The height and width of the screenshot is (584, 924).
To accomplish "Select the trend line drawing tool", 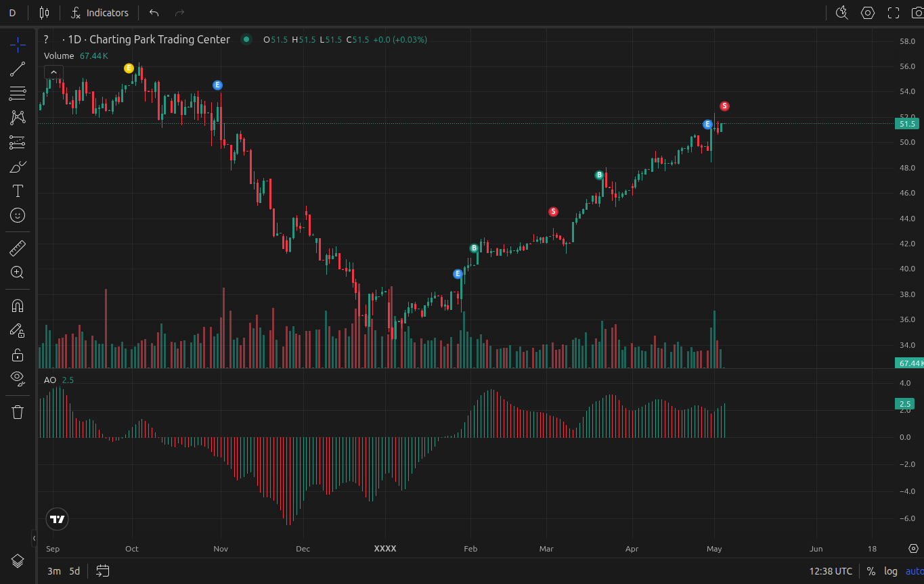I will (18, 68).
